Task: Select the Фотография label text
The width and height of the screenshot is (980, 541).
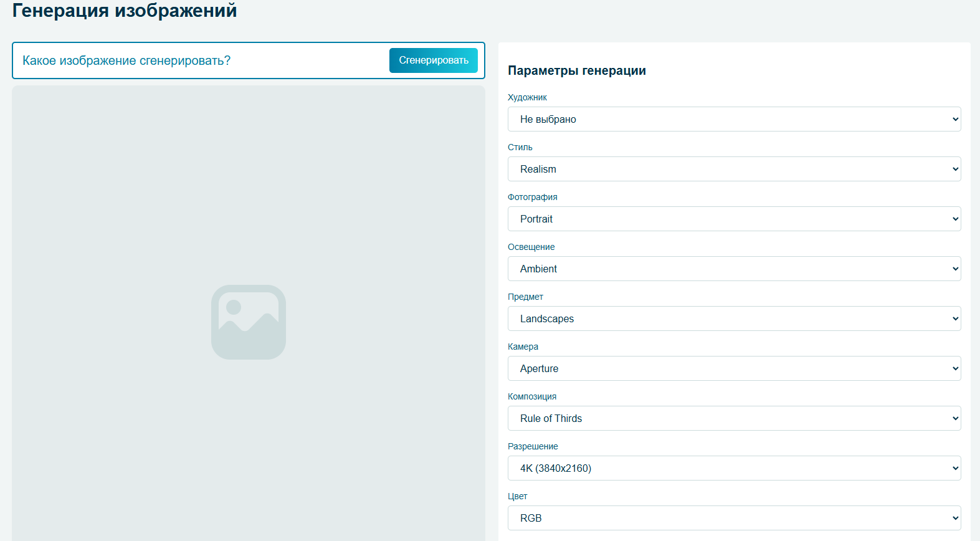Action: coord(532,197)
